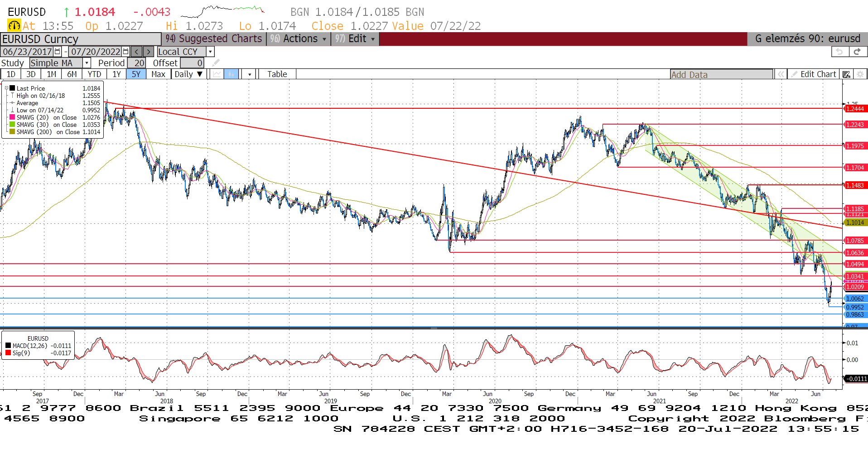Screen dimensions: 868x454
Task: Click the High marker icon in legend
Action: click(x=13, y=96)
